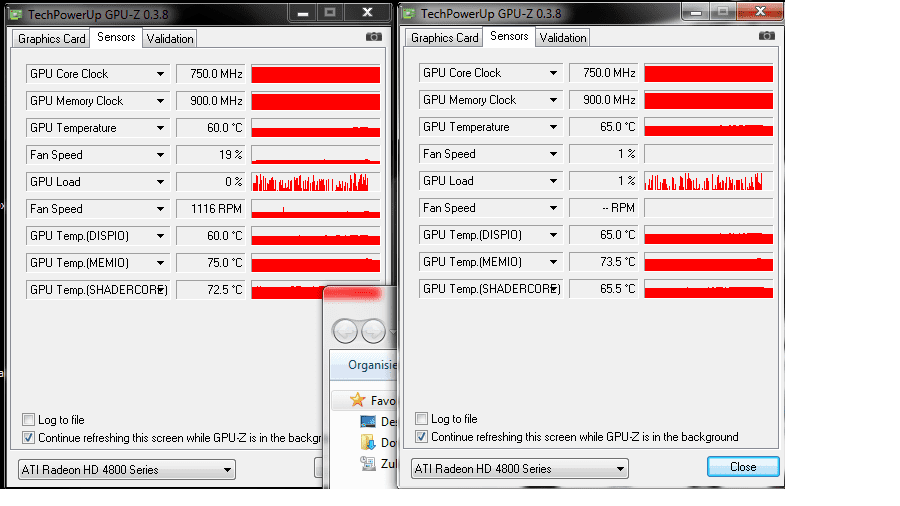Screen dimensions: 900x506
Task: Click the 72.5 °C SHADERCORE value in left window
Action: (x=211, y=290)
